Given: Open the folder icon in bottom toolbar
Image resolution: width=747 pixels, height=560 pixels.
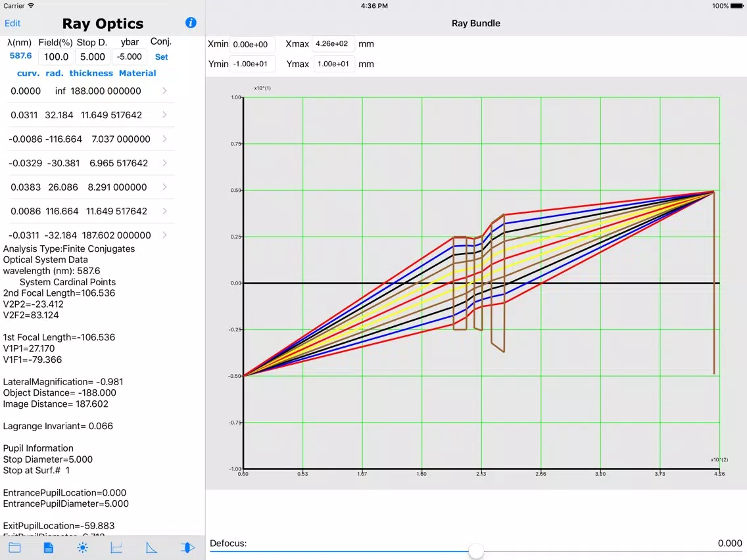Looking at the screenshot, I should point(14,548).
